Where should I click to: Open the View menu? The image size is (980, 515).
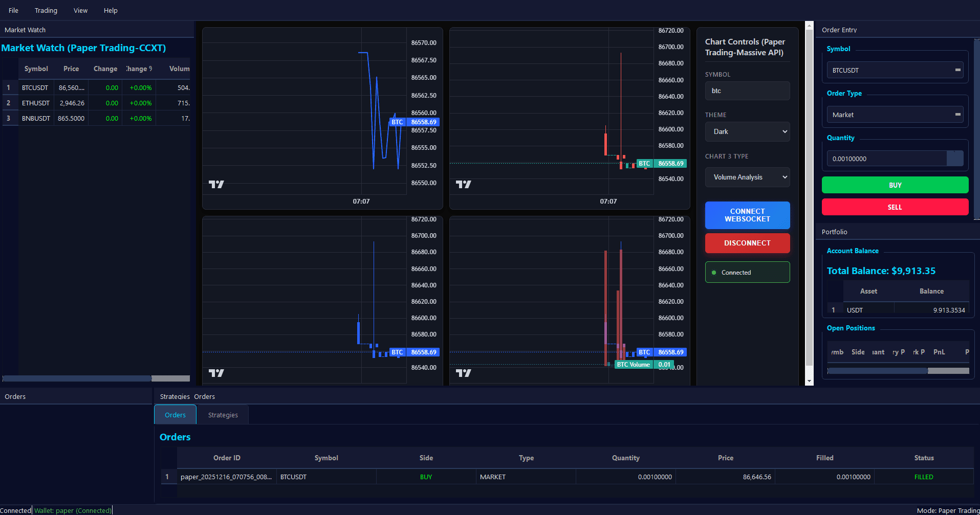point(80,10)
